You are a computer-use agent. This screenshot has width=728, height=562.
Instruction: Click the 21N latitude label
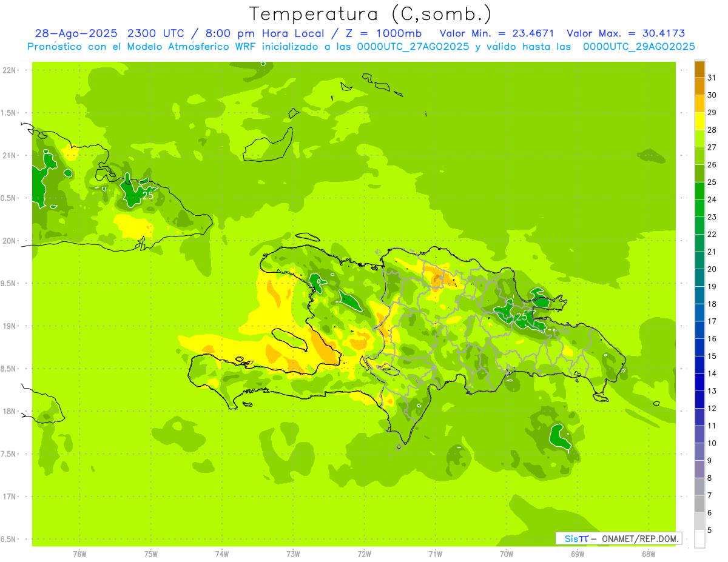pyautogui.click(x=10, y=156)
